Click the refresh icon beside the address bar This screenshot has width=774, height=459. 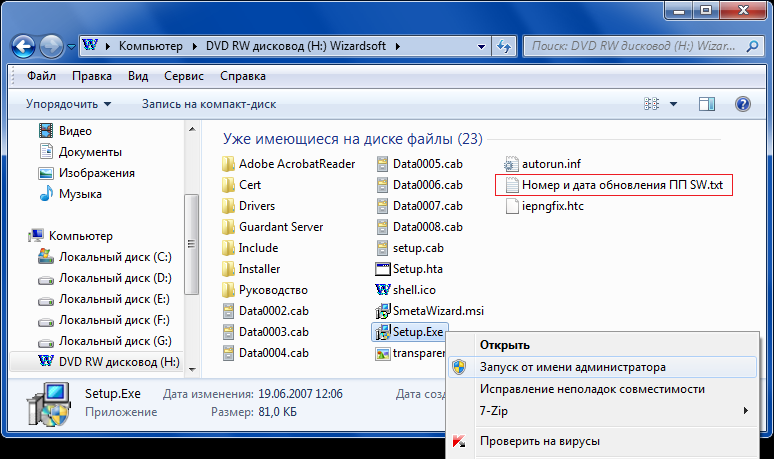pos(503,46)
